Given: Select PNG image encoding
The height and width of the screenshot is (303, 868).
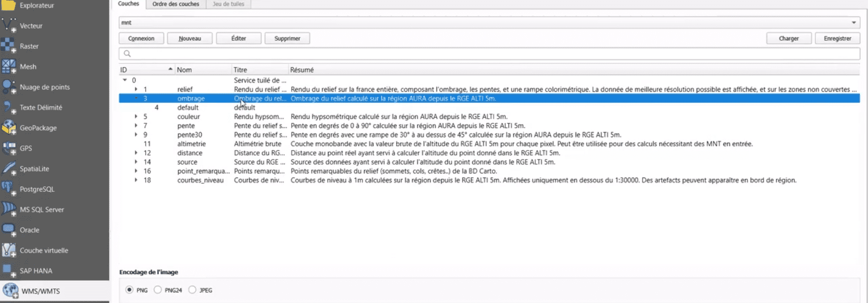Looking at the screenshot, I should (x=129, y=290).
